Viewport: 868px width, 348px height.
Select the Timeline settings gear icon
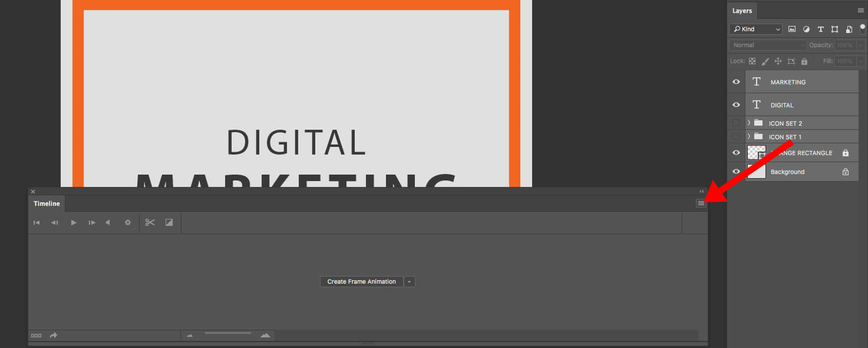pyautogui.click(x=128, y=222)
